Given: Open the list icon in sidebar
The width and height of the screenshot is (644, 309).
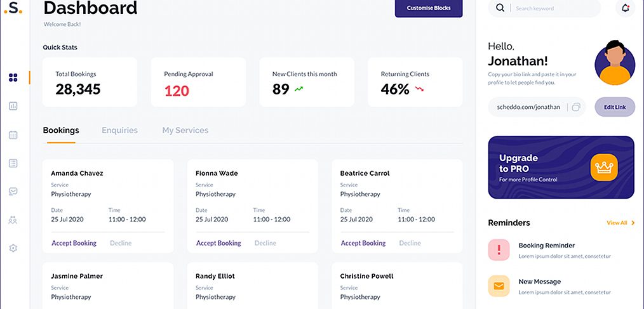Looking at the screenshot, I should 13,163.
